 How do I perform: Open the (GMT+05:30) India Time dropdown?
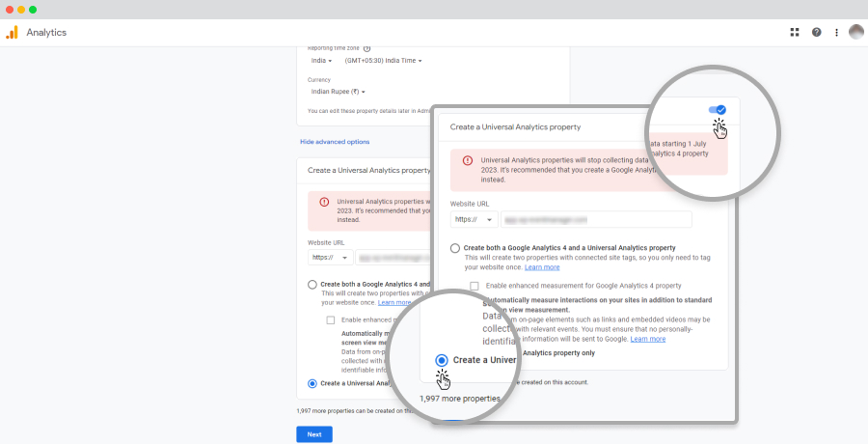point(383,61)
